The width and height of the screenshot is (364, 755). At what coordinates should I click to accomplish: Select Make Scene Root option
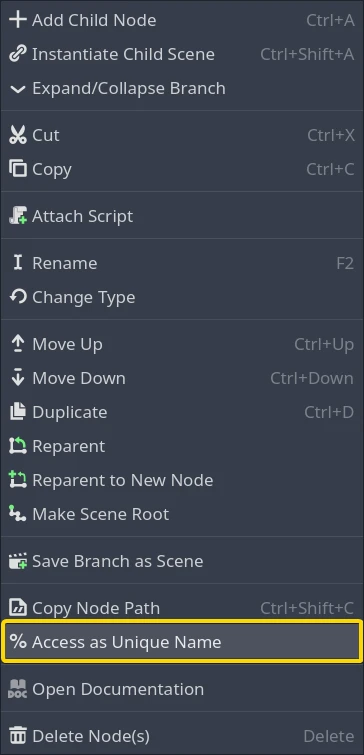tap(181, 514)
